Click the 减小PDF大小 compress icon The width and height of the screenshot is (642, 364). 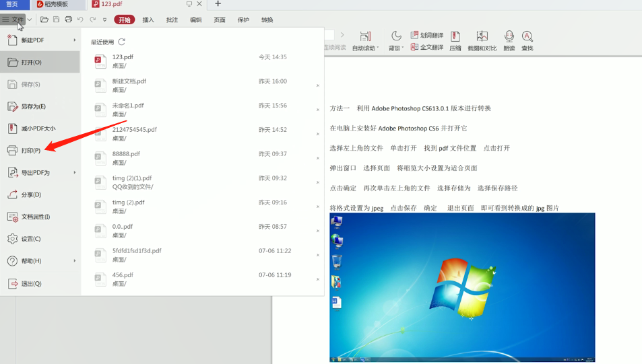pos(13,129)
